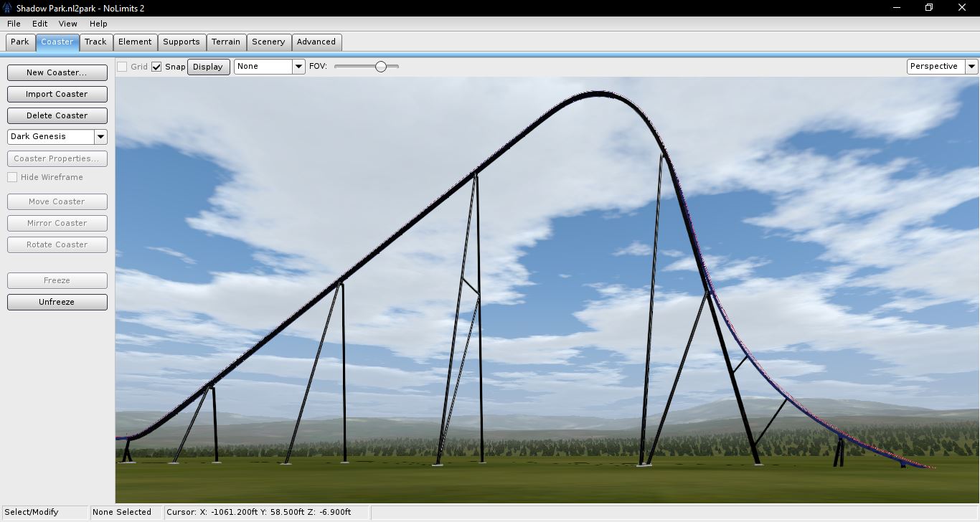This screenshot has width=980, height=522.
Task: Open the Perspective view dropdown
Action: pyautogui.click(x=971, y=67)
